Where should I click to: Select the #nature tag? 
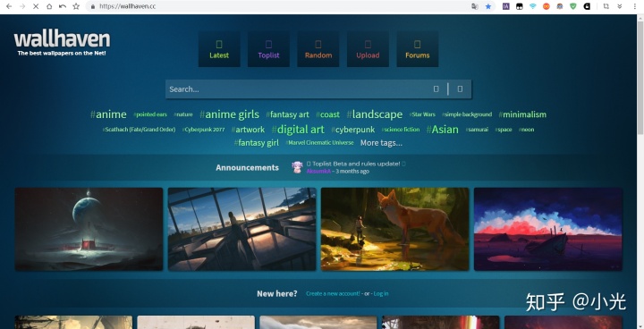[183, 114]
